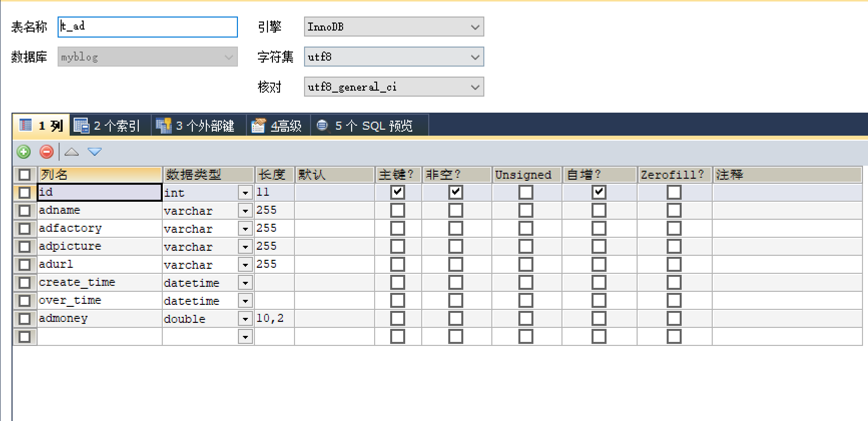
Task: Select the 'adname' column name cell
Action: [x=100, y=210]
